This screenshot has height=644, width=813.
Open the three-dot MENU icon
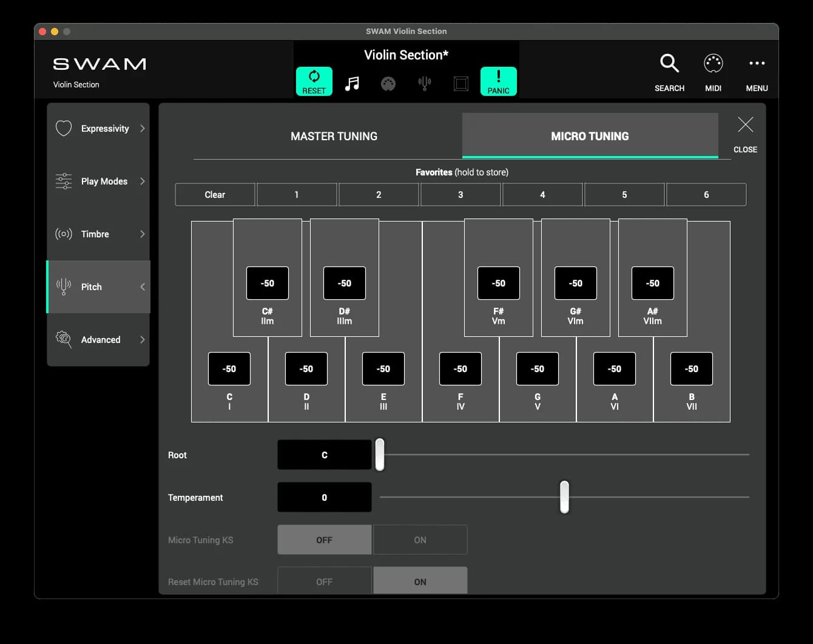[757, 64]
